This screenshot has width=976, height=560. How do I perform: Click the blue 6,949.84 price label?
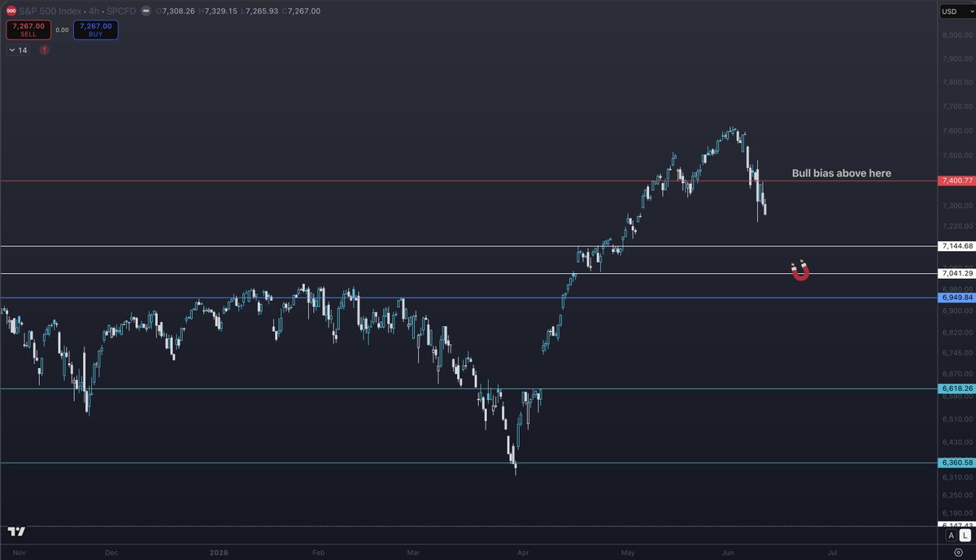click(x=956, y=297)
